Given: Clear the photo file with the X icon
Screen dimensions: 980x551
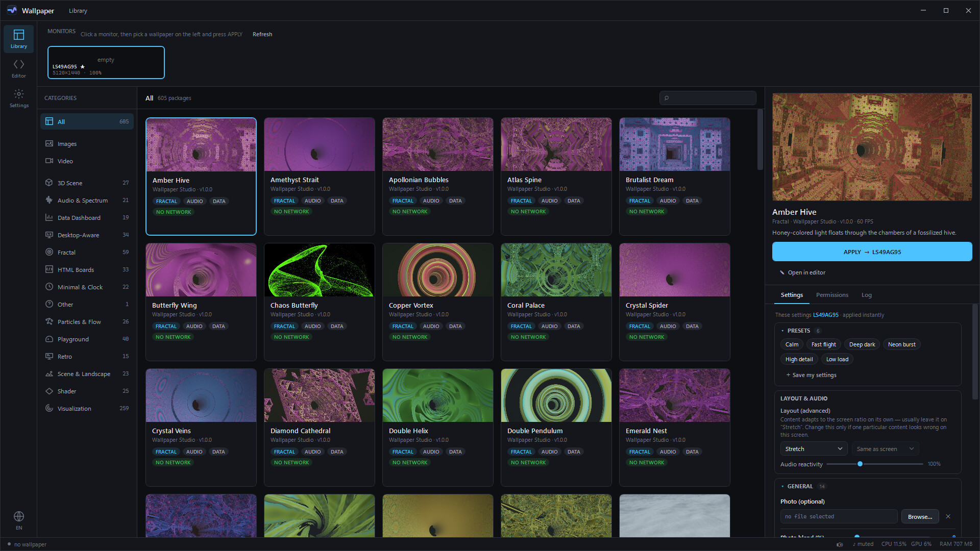Looking at the screenshot, I should 948,516.
